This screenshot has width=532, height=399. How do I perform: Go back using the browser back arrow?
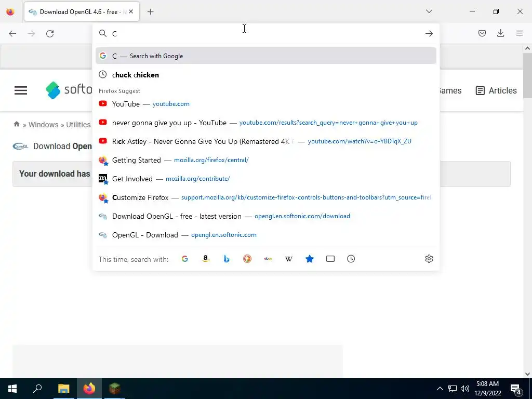point(12,34)
